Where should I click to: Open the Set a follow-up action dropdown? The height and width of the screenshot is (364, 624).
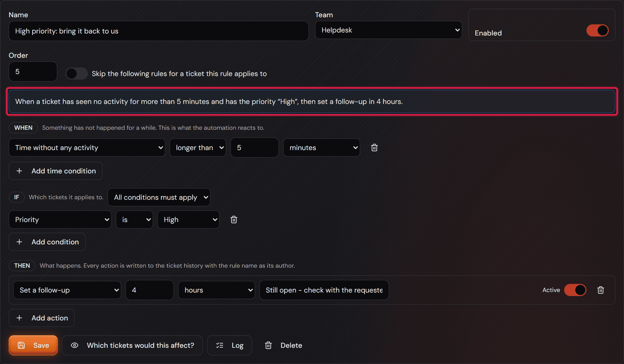coord(67,290)
